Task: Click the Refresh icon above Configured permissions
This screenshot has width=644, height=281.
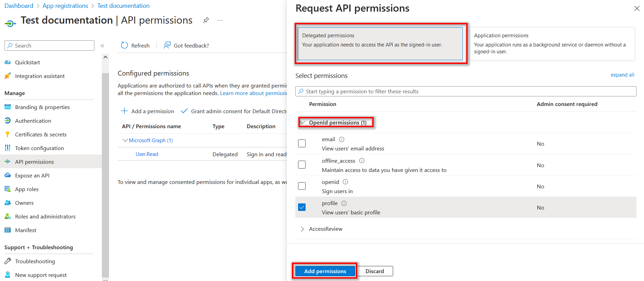Action: pyautogui.click(x=124, y=45)
